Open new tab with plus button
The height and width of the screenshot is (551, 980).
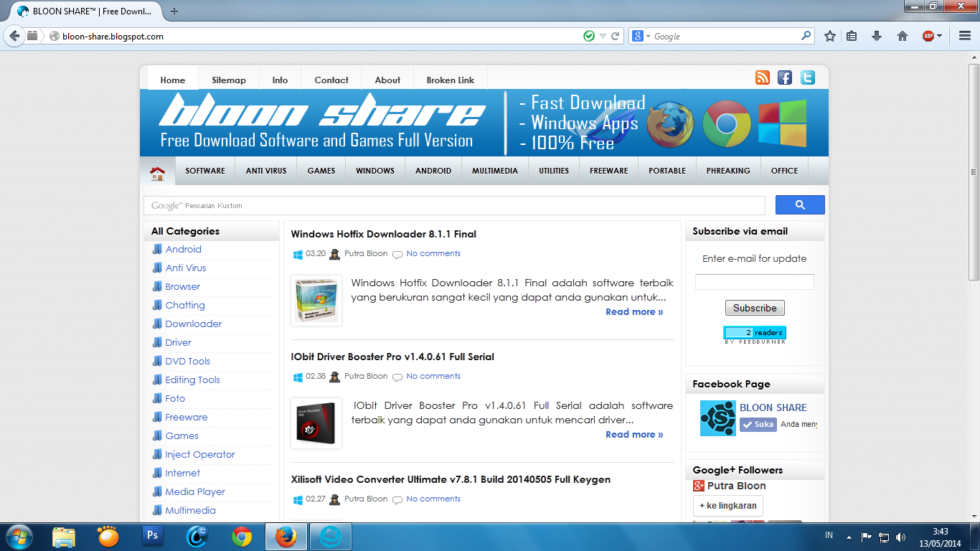click(174, 11)
